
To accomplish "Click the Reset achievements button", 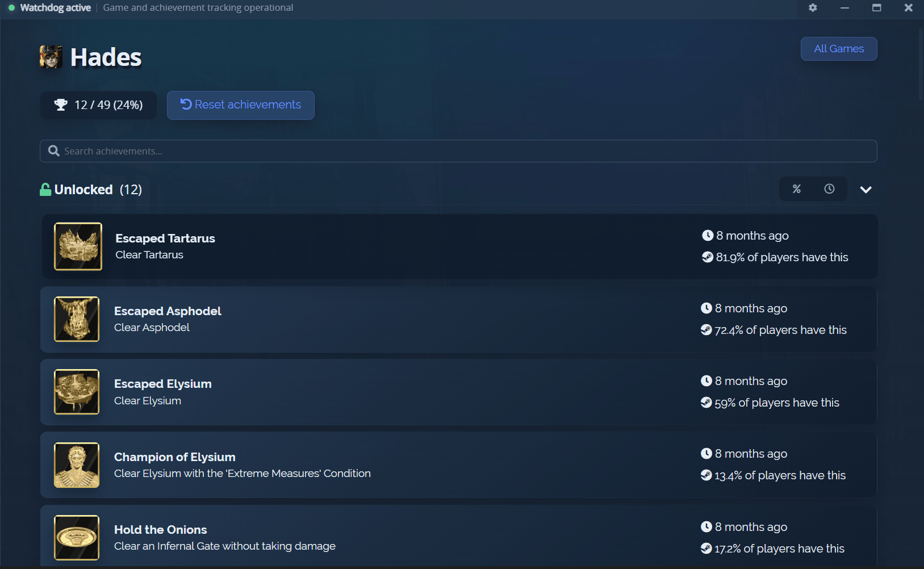I will [241, 105].
